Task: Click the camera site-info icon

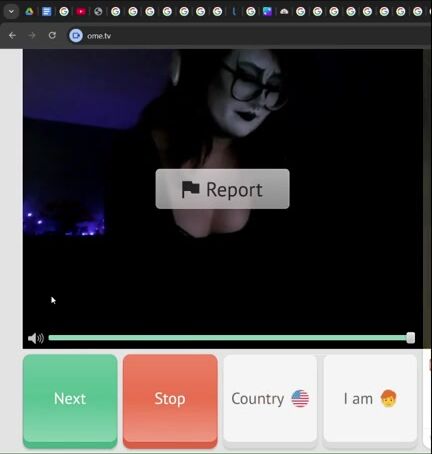Action: pyautogui.click(x=76, y=35)
